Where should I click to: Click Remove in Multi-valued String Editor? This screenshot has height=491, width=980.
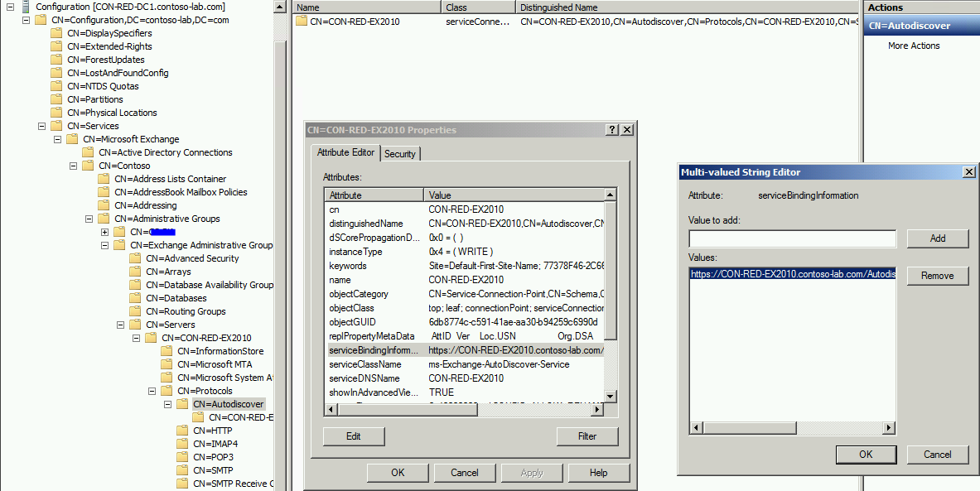click(938, 276)
